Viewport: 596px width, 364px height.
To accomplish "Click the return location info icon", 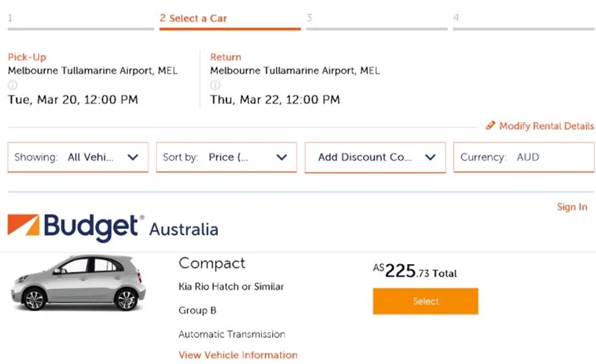I will coord(215,85).
